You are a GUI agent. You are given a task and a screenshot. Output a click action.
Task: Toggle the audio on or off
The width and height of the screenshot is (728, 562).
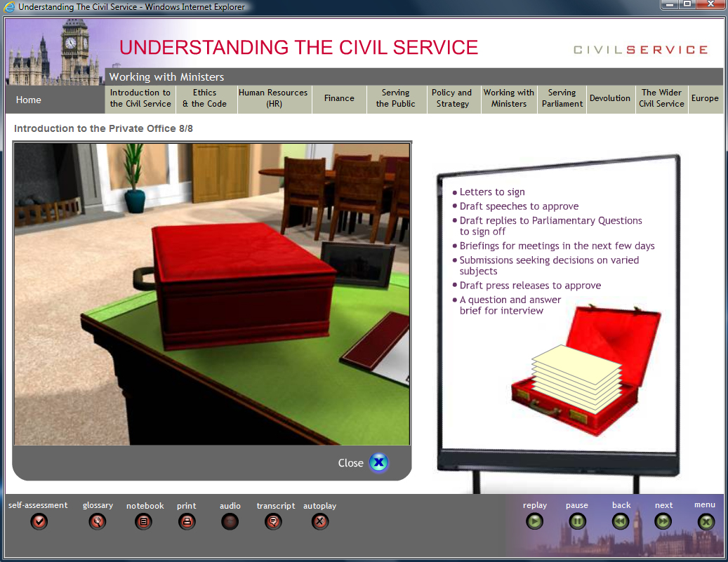tap(230, 521)
